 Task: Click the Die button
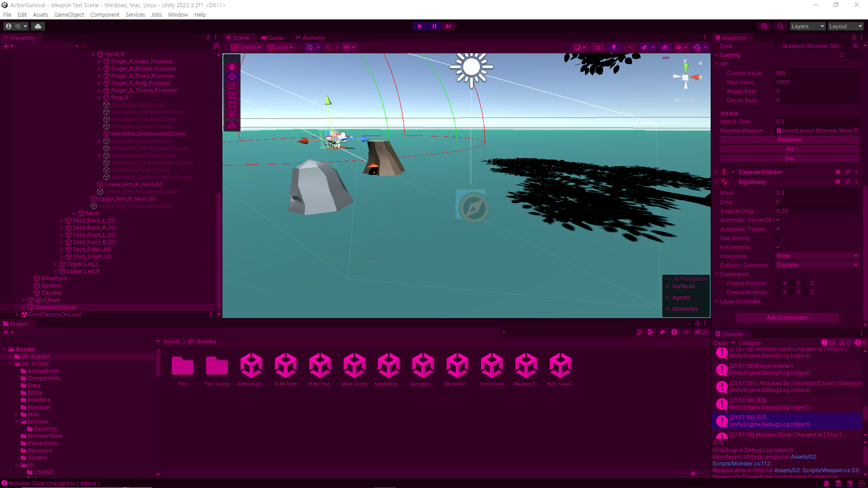[789, 159]
